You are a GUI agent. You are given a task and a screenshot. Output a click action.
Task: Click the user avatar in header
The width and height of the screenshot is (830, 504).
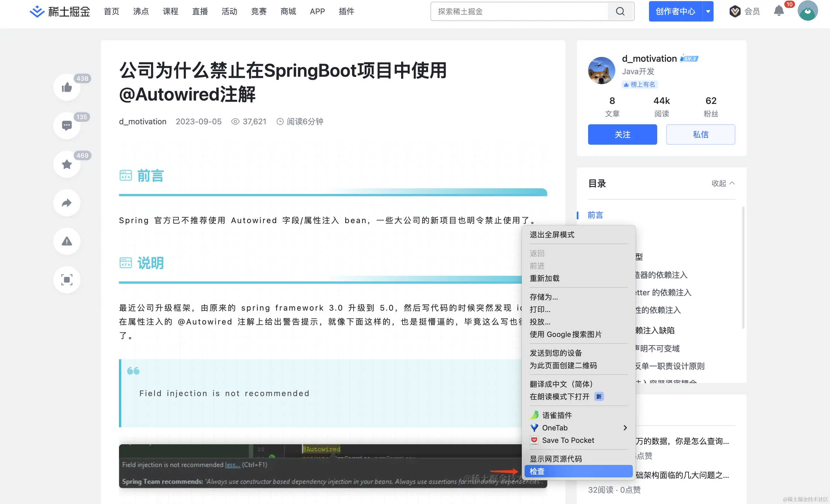point(807,11)
